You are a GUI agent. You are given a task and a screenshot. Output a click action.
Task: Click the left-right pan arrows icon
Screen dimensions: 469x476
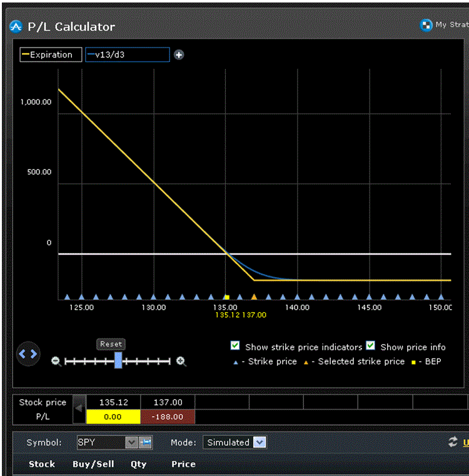pos(28,354)
